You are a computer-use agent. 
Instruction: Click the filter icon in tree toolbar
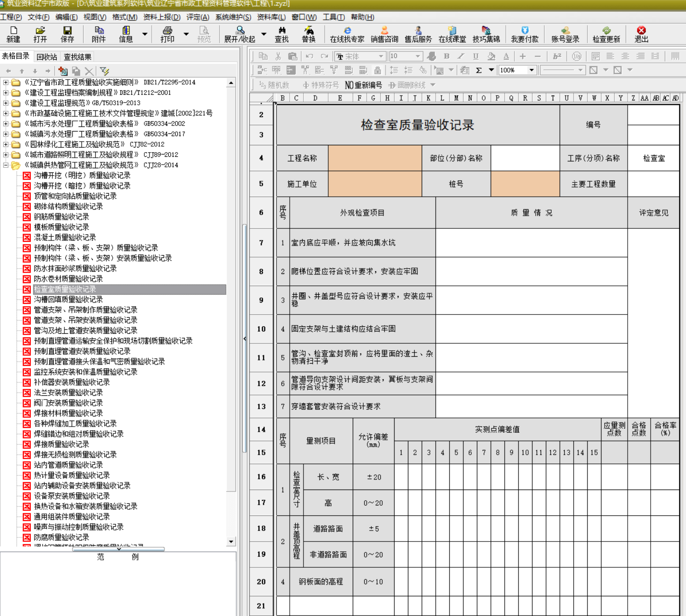(x=105, y=71)
